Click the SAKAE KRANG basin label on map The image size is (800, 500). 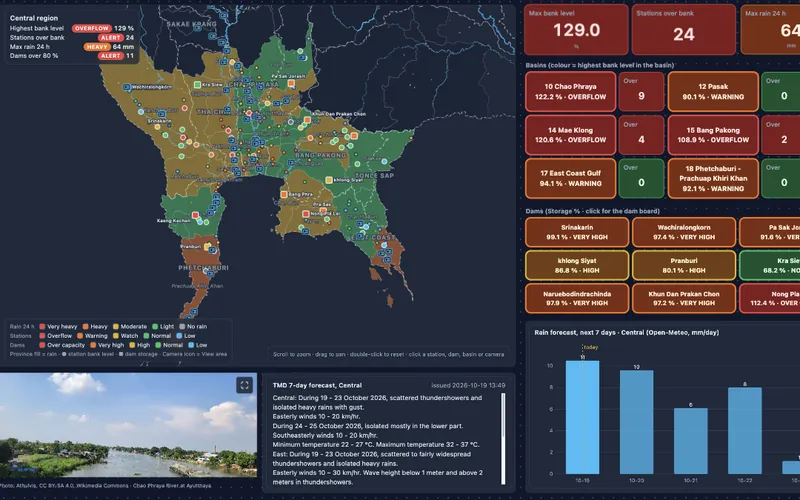(191, 24)
